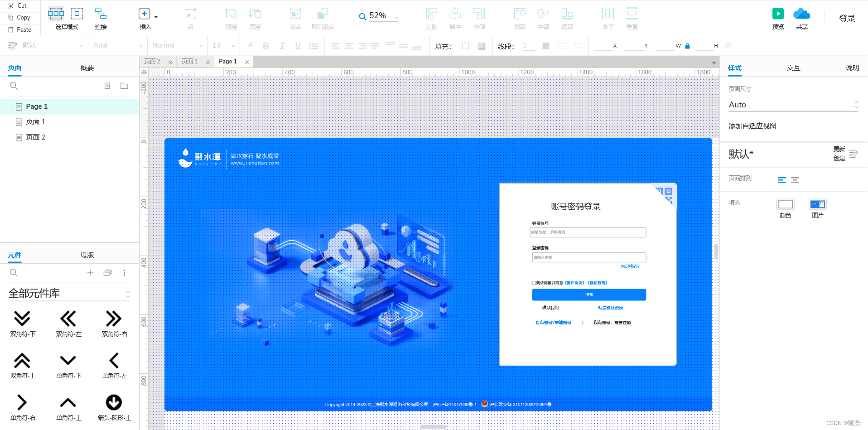
Task: Click the add library plus icon
Action: (90, 272)
